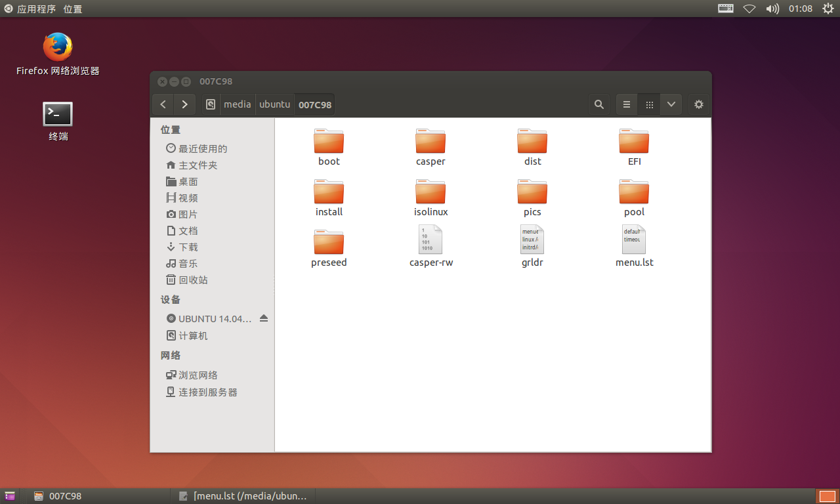Select the pics folder
Image resolution: width=840 pixels, height=504 pixels.
tap(532, 198)
